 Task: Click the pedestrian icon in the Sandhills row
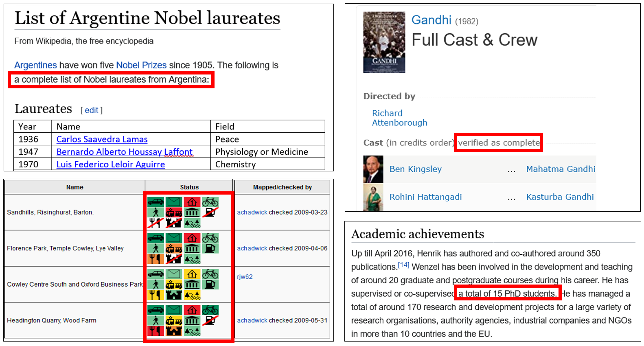pyautogui.click(x=156, y=212)
